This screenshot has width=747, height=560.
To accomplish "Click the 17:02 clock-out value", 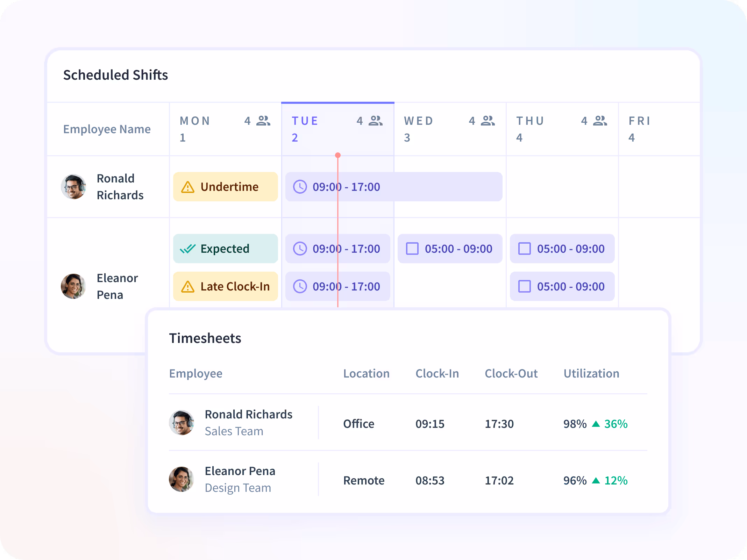I will tap(499, 480).
